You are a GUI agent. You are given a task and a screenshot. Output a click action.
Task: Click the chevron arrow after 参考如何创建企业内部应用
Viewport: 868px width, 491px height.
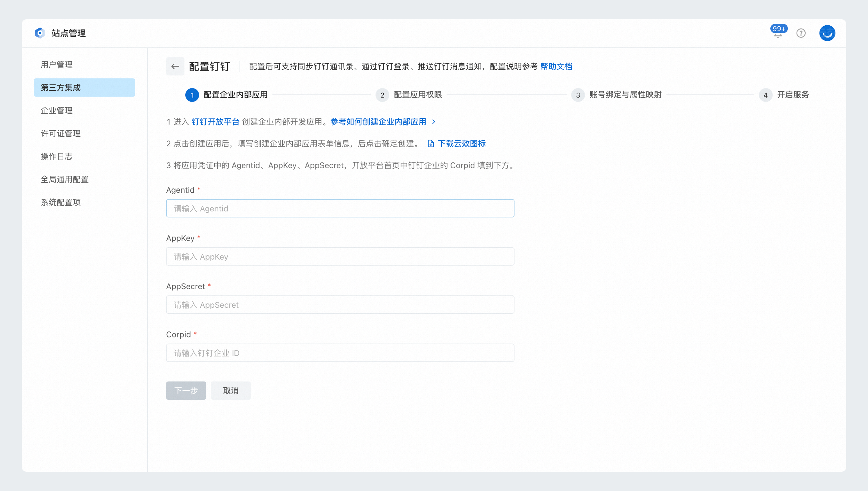click(434, 122)
